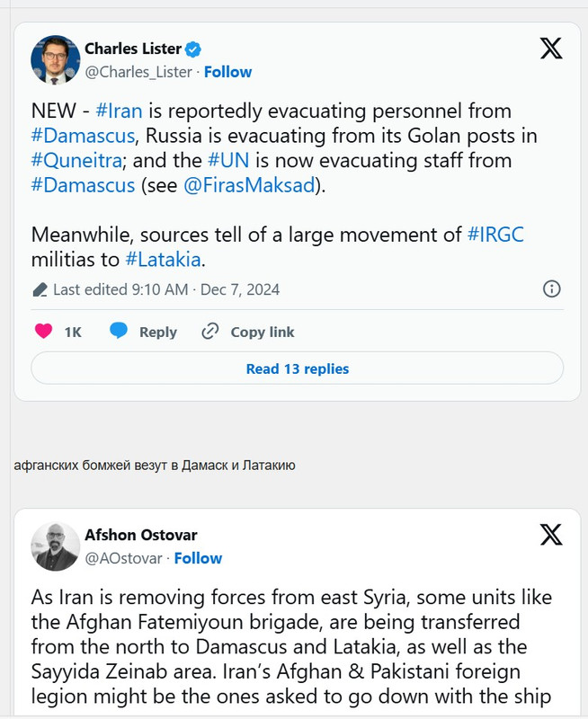Open Charles Lister's profile picture
This screenshot has width=588, height=719.
56,60
